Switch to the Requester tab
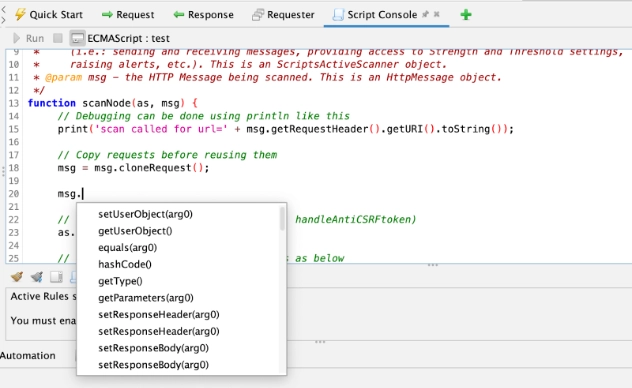The width and height of the screenshot is (632, 388). coord(283,15)
